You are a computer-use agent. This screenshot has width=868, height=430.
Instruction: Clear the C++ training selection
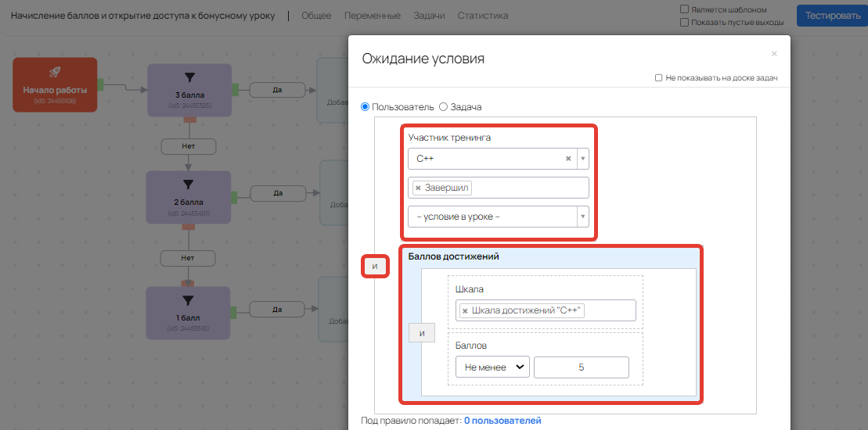pos(568,159)
